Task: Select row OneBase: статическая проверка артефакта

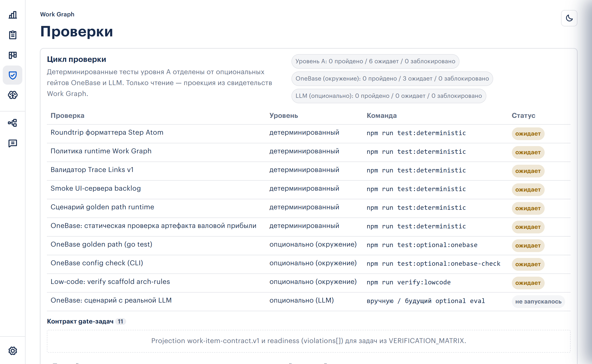Action: tap(309, 227)
